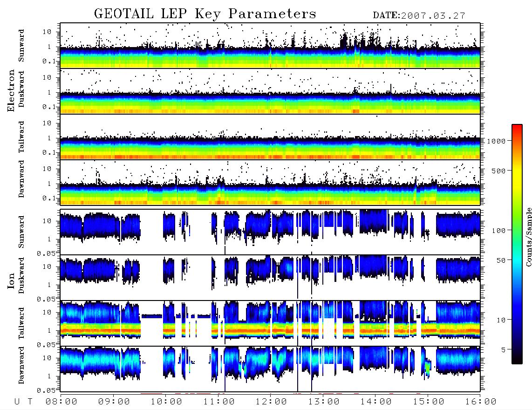The height and width of the screenshot is (410, 532).
Task: Click the "0.05" tick of Ion Dawnward panel
Action: (x=46, y=390)
